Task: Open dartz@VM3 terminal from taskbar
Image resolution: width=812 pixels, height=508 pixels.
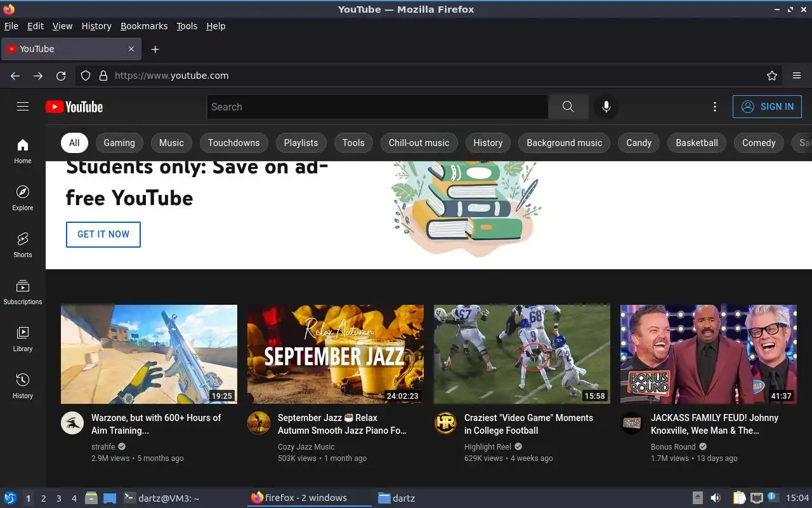Action: tap(162, 498)
